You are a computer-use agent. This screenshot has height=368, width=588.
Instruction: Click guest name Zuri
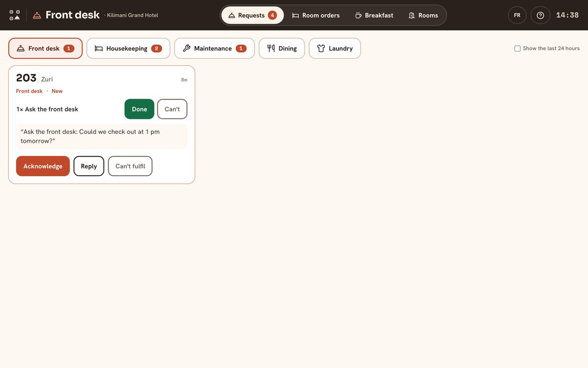[x=47, y=79]
